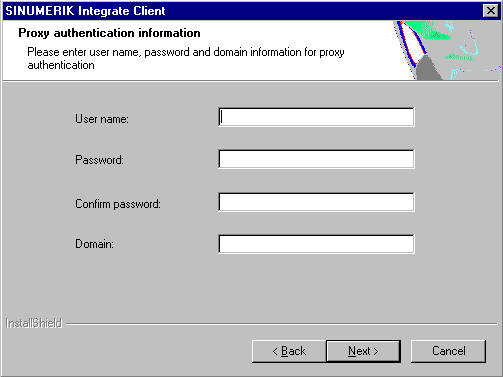Click the "Confirm password:" label

click(118, 204)
